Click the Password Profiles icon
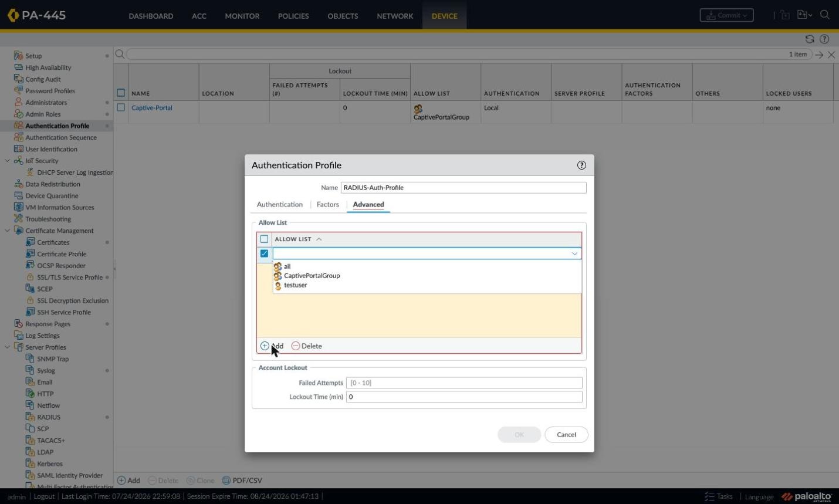Screen dimensions: 839x504 click(18, 91)
